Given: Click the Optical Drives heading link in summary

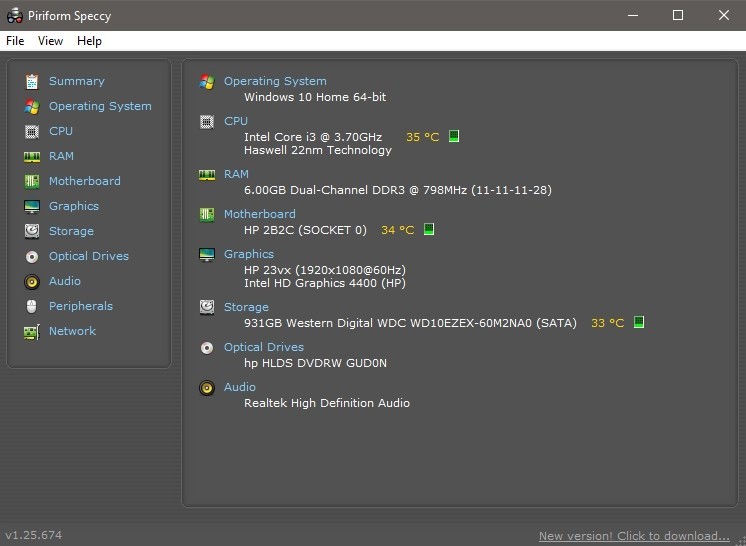Looking at the screenshot, I should pyautogui.click(x=264, y=348).
